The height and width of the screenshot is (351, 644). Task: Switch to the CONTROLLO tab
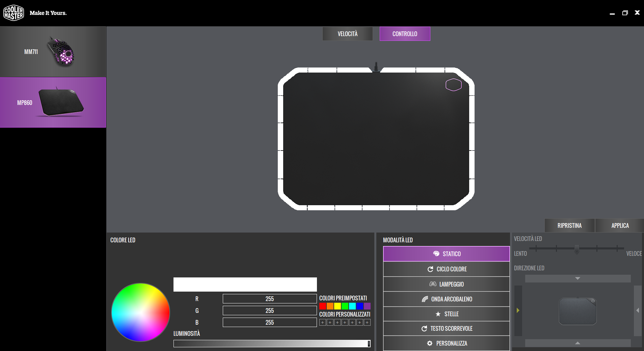tap(405, 34)
